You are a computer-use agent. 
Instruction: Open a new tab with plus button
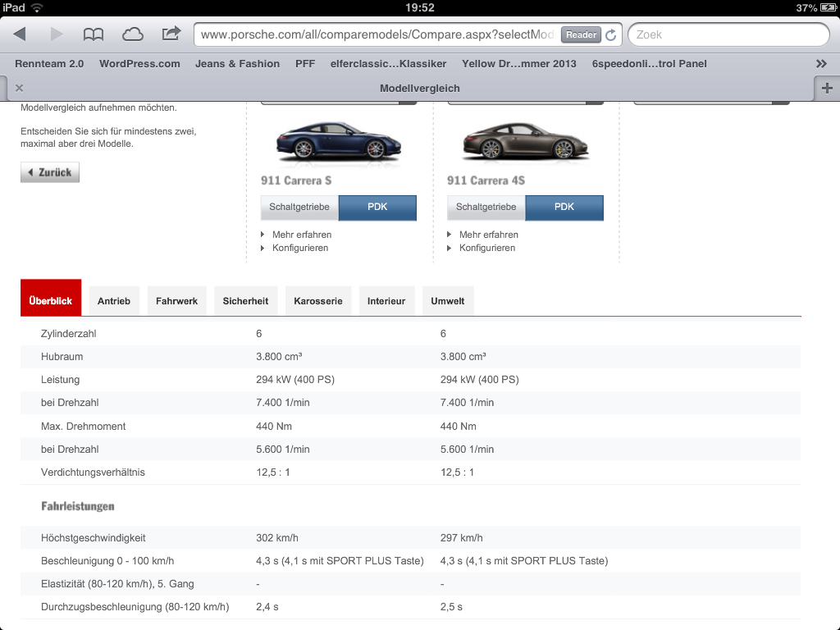pyautogui.click(x=827, y=88)
